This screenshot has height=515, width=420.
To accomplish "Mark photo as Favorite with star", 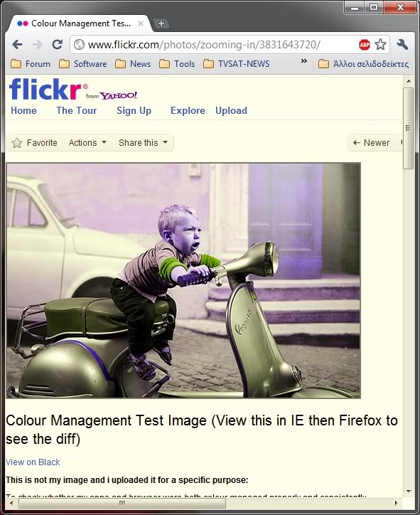I will (35, 143).
